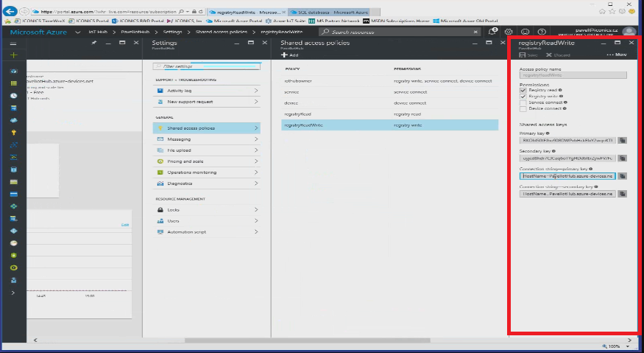The image size is (644, 353).
Task: Expand the Azure breadcrumb dropdown chevron
Action: click(x=77, y=32)
